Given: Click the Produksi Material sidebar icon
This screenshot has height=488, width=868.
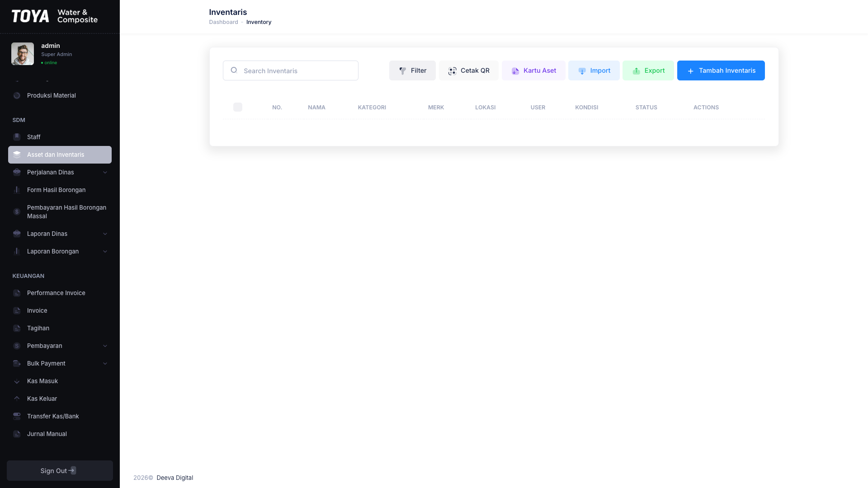Looking at the screenshot, I should pyautogui.click(x=17, y=95).
